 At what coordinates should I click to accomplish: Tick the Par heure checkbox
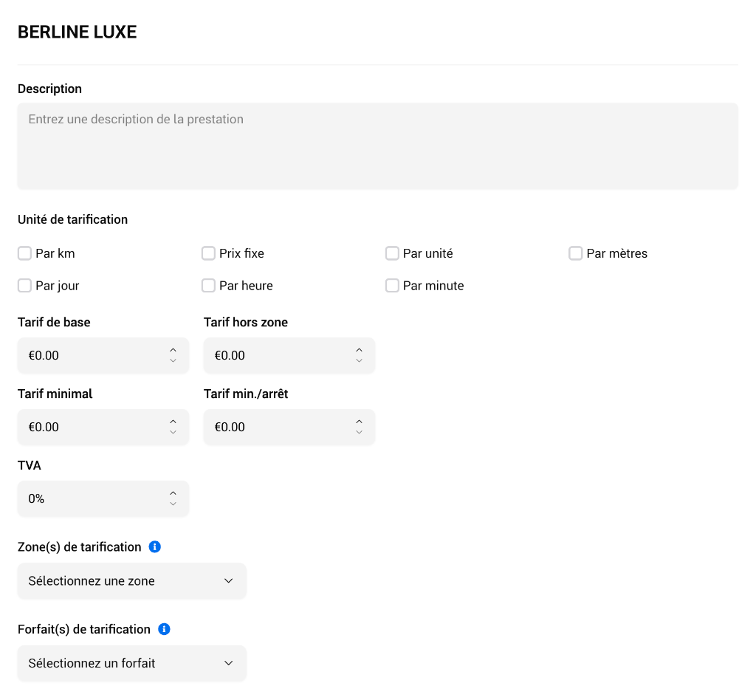pyautogui.click(x=208, y=286)
